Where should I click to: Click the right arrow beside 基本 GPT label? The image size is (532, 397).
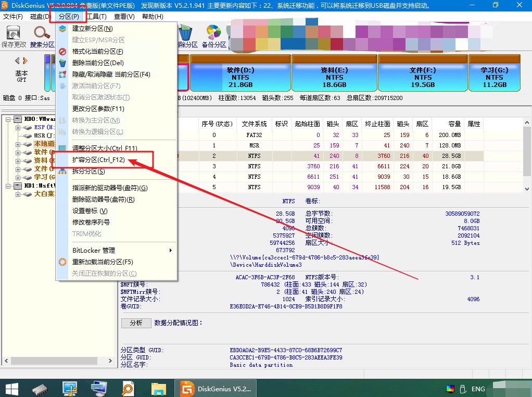pyautogui.click(x=26, y=60)
